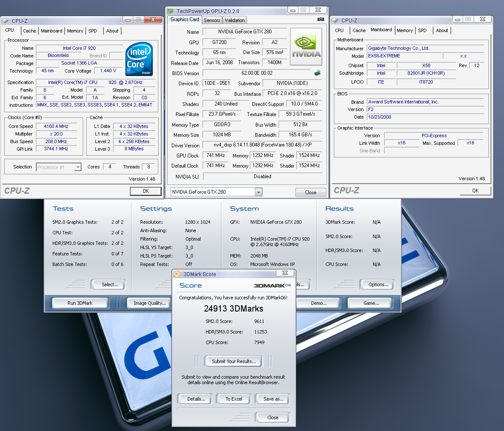Select Graphics Card tab in GPU-Z

tap(185, 19)
